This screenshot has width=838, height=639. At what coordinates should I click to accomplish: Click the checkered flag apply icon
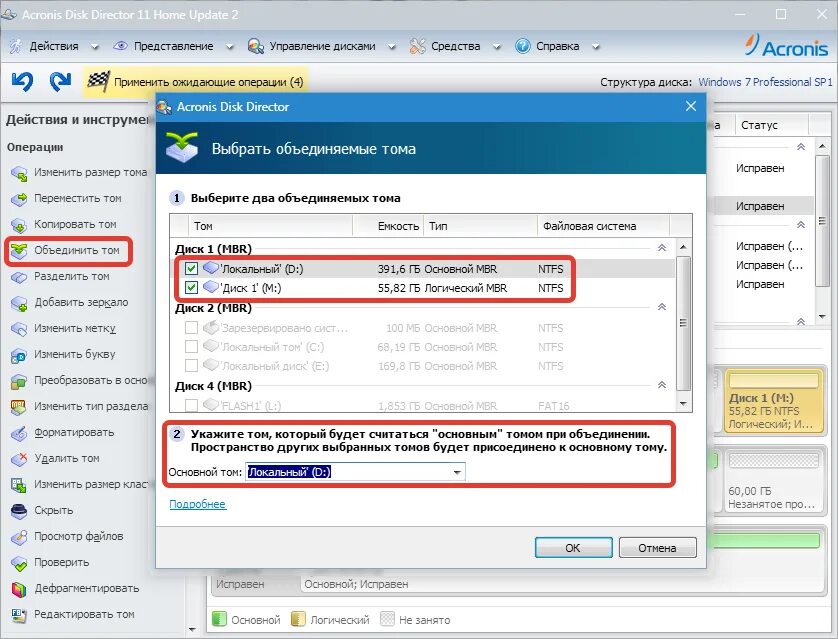[98, 82]
